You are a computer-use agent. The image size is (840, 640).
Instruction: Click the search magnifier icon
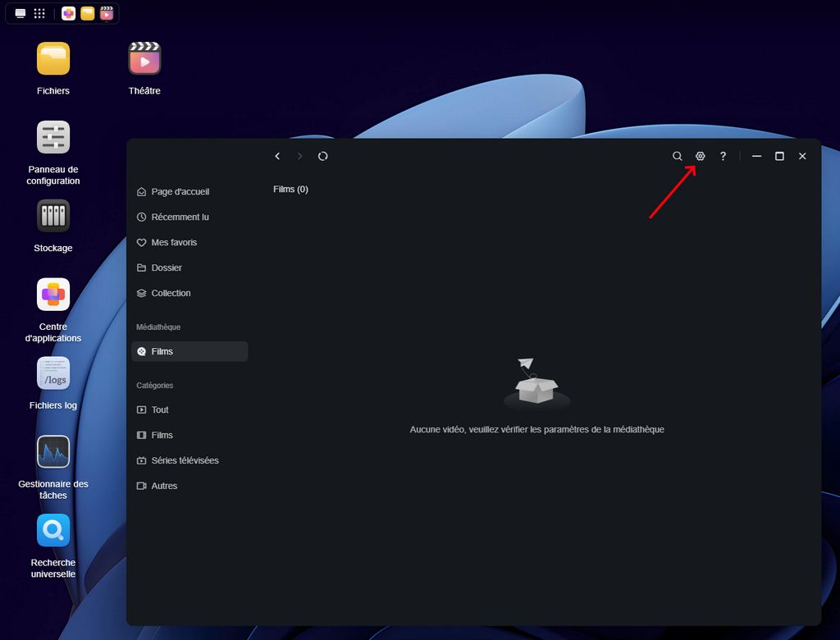(x=677, y=156)
